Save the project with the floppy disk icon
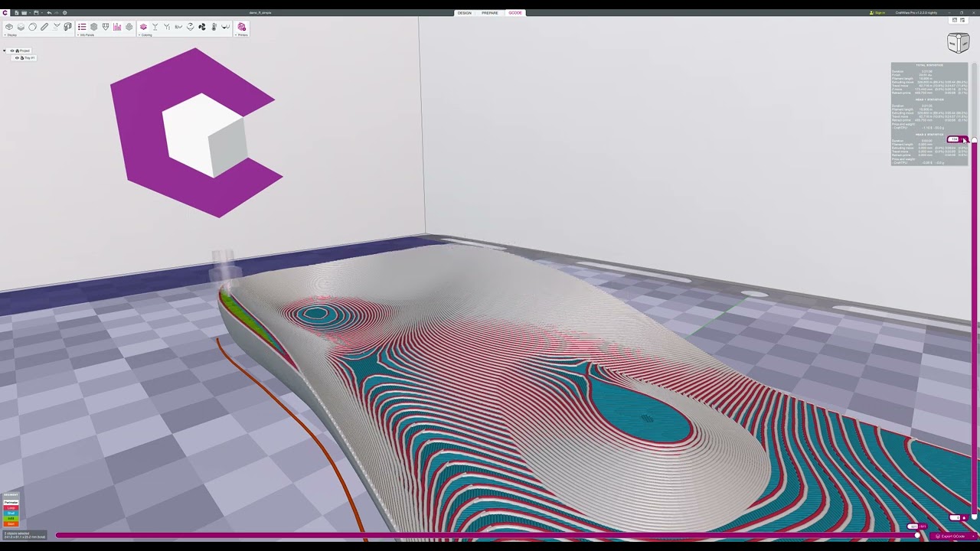 (36, 12)
